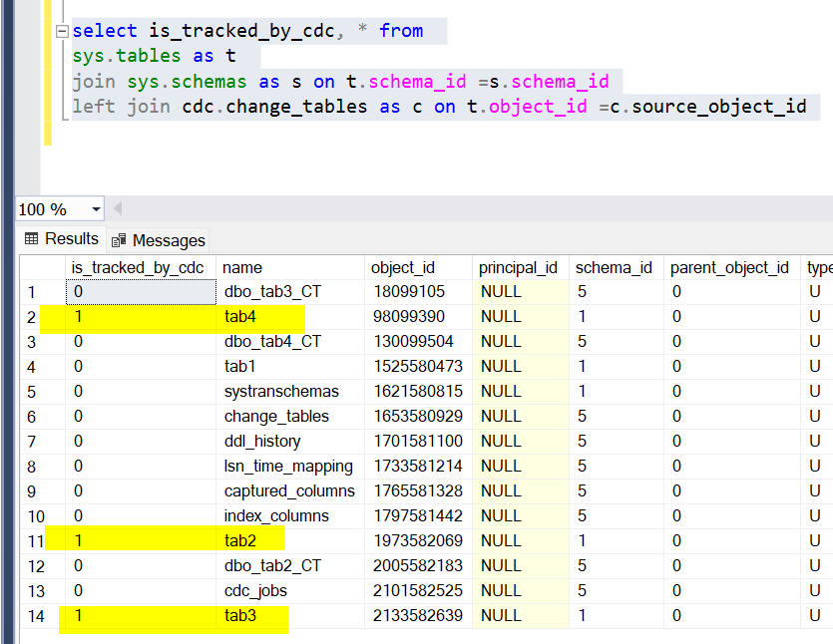Image resolution: width=833 pixels, height=644 pixels.
Task: Select the principal_id column header
Action: pos(520,267)
